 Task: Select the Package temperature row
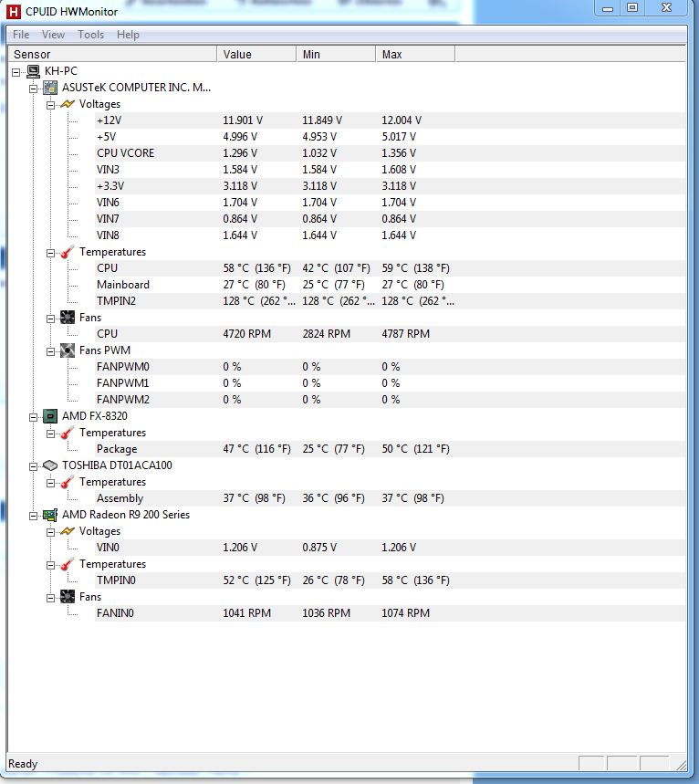pos(390,449)
